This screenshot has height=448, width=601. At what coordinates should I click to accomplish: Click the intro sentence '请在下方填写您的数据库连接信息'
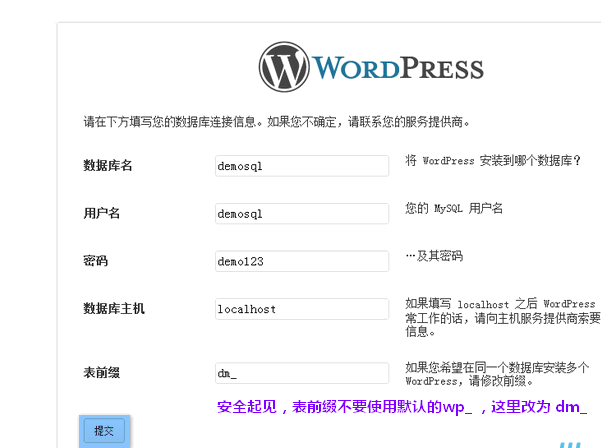tap(170, 122)
